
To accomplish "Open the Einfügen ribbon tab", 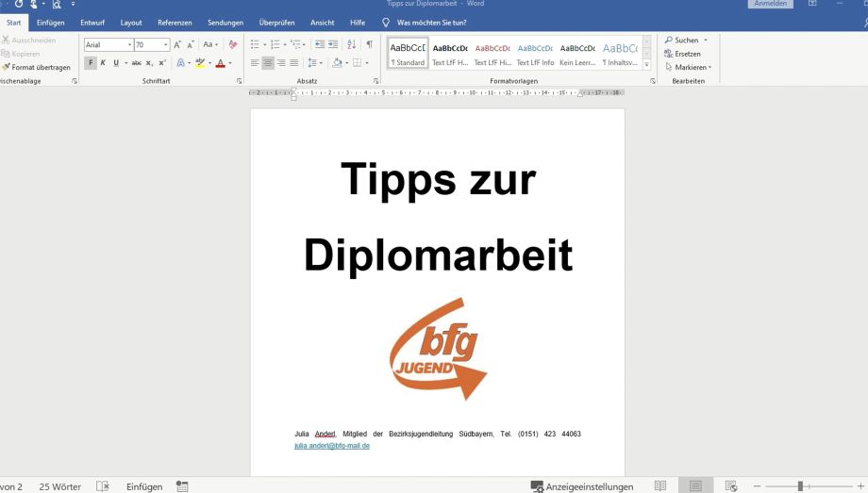I will pyautogui.click(x=50, y=23).
